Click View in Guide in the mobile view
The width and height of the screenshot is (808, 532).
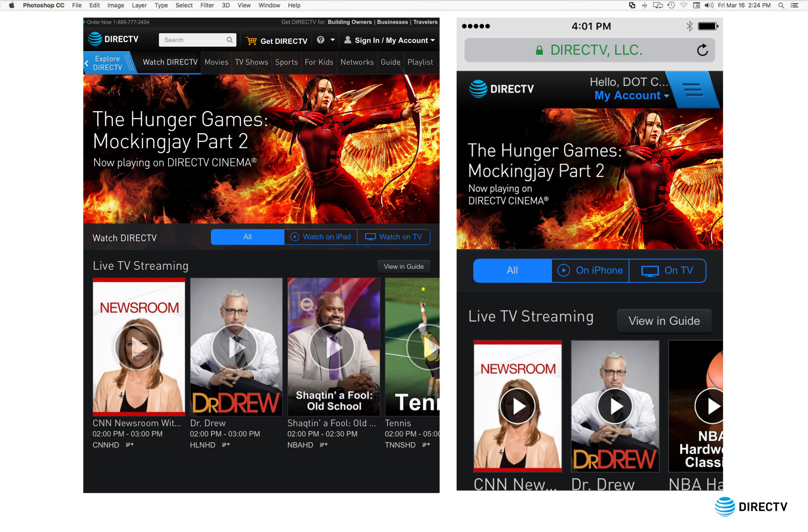[664, 321]
